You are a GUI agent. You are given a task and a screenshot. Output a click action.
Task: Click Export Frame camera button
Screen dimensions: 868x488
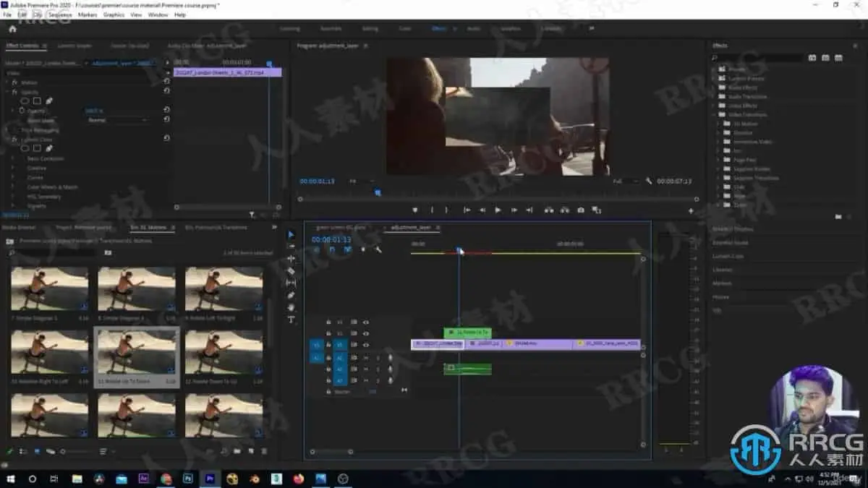pos(581,210)
